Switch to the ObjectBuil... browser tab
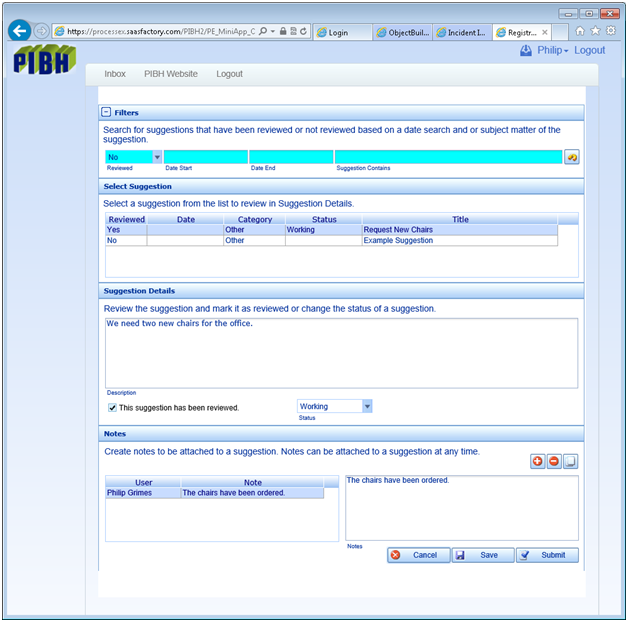This screenshot has height=622, width=628. click(403, 32)
